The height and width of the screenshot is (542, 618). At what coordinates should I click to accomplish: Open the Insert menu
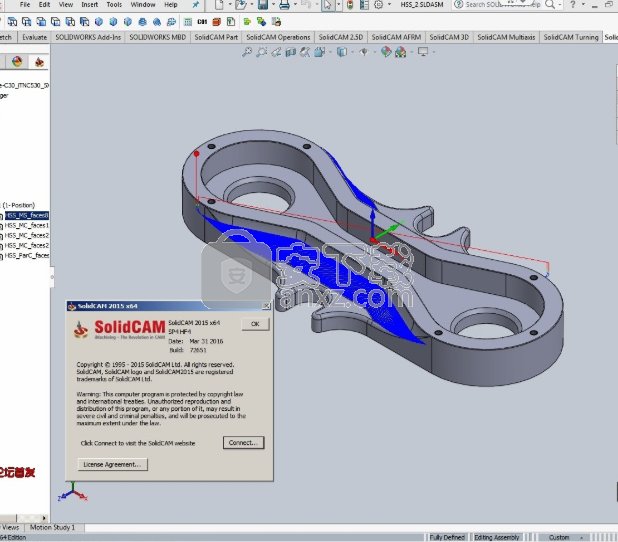[x=89, y=5]
